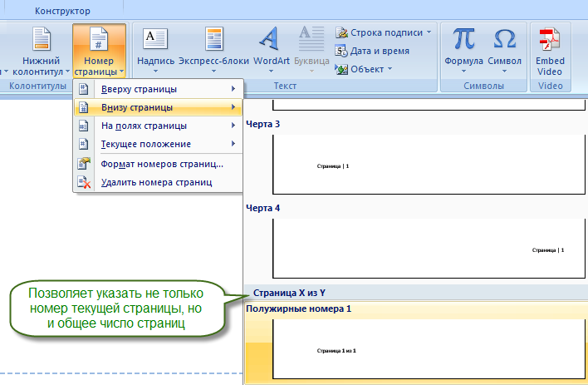
Task: Insert a Надпись text box
Action: point(154,38)
